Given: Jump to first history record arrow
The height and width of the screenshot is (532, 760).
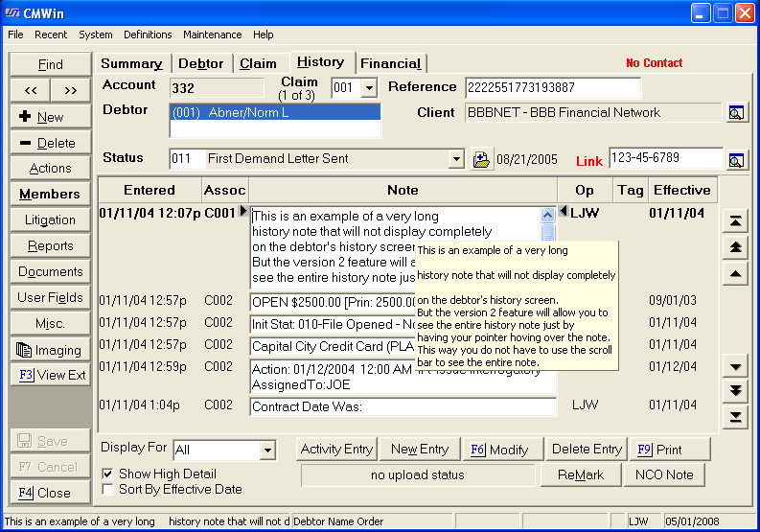Looking at the screenshot, I should click(x=734, y=221).
